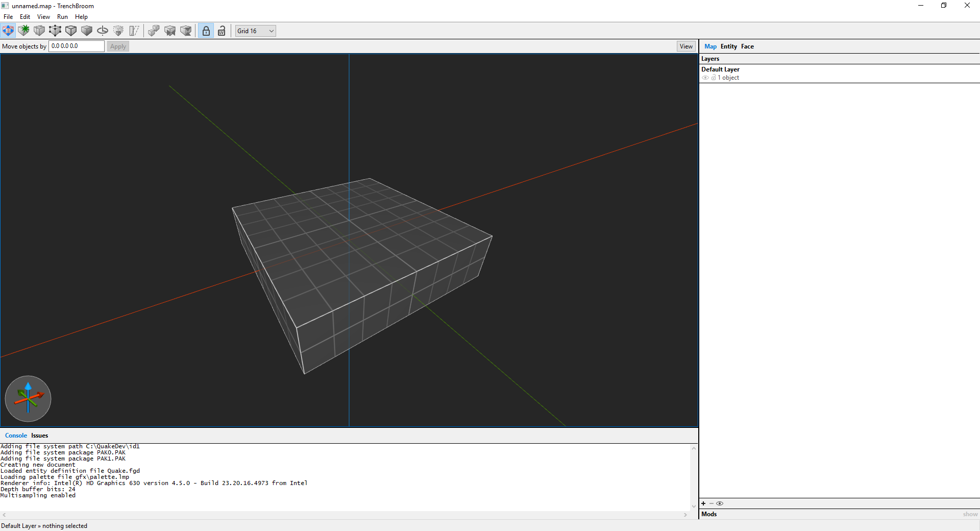This screenshot has height=531, width=980.
Task: Open the Grid 16 size dropdown
Action: 255,31
